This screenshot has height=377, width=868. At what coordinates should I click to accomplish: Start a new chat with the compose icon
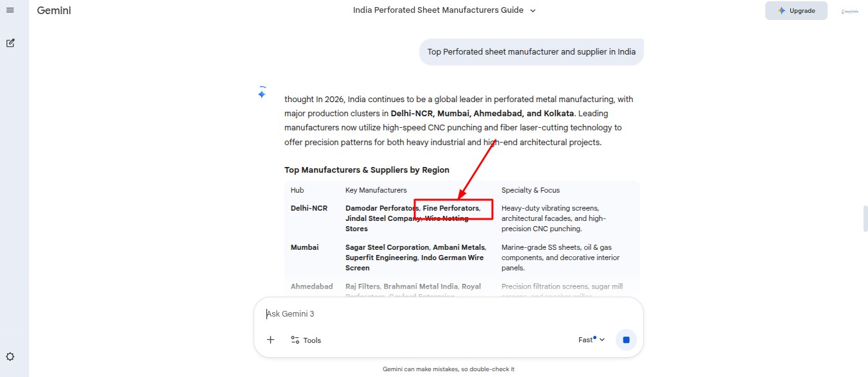pos(10,43)
